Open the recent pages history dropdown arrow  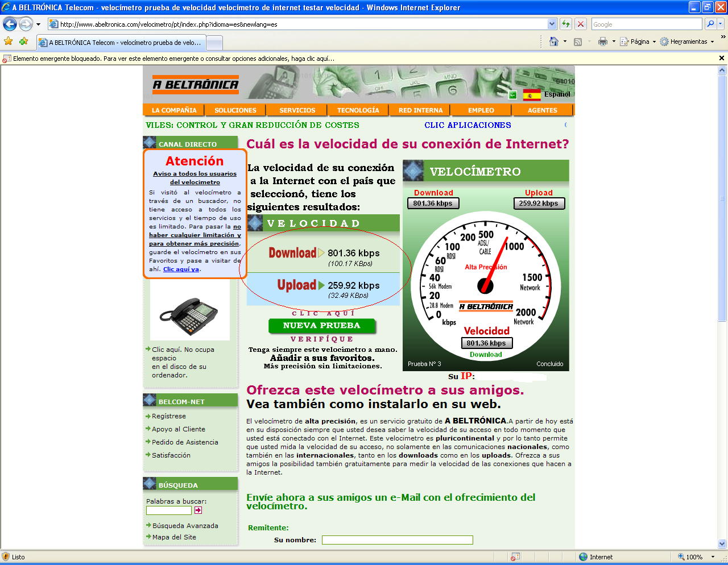[38, 24]
